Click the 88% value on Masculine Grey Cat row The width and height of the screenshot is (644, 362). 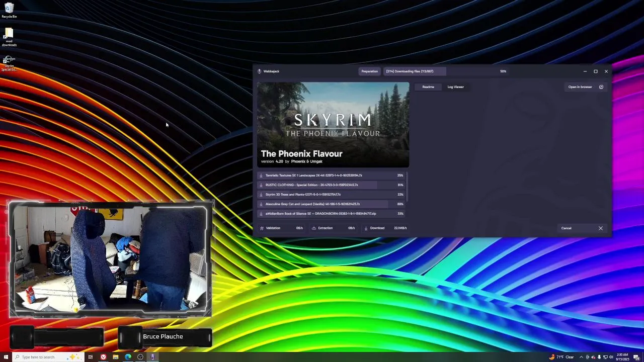pyautogui.click(x=400, y=204)
